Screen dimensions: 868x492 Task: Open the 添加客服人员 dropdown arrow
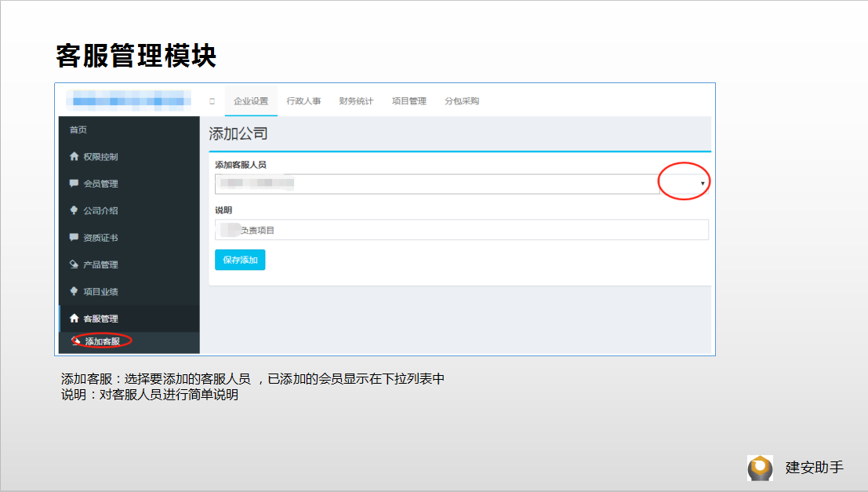(x=703, y=184)
